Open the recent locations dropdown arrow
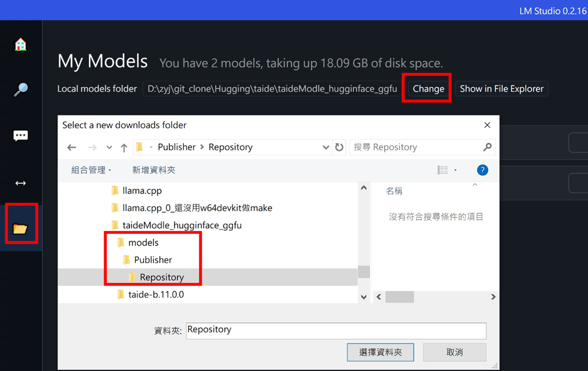The height and width of the screenshot is (371, 588). click(109, 148)
